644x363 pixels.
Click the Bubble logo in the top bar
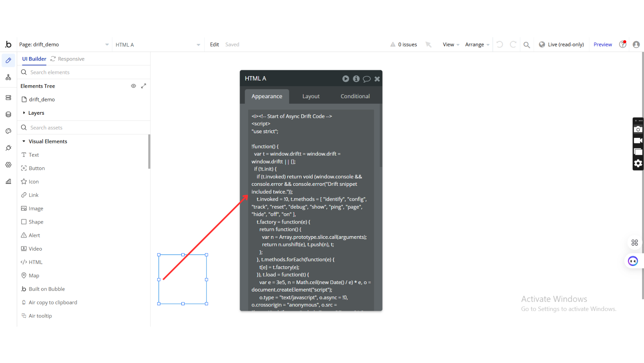(x=8, y=44)
